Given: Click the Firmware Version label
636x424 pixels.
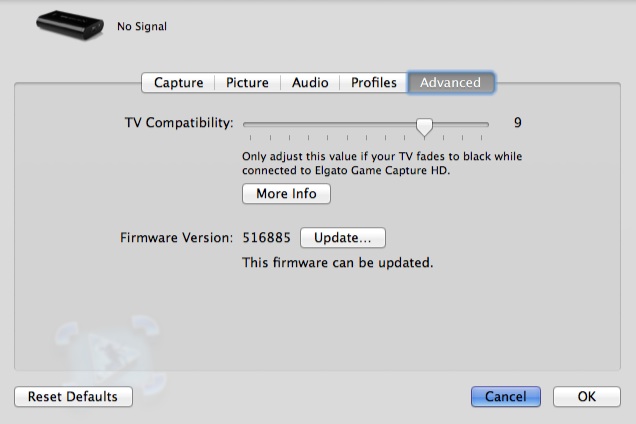Looking at the screenshot, I should 176,238.
